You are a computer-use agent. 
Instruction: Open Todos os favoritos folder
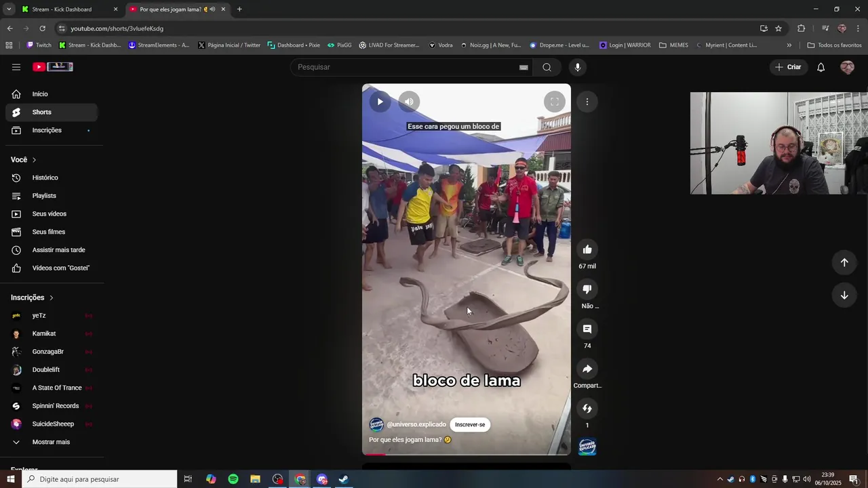pos(834,45)
